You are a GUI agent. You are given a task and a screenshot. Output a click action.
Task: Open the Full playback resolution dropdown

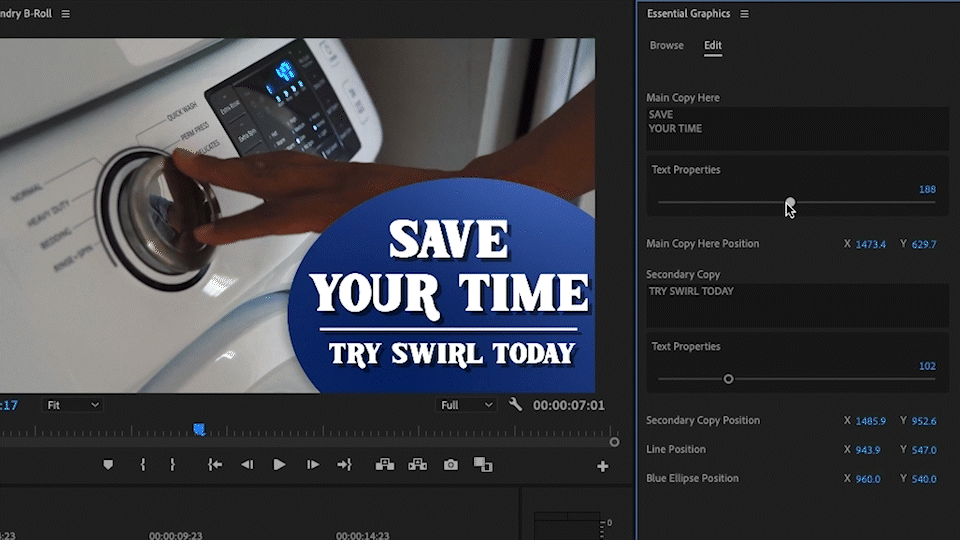[x=466, y=405]
